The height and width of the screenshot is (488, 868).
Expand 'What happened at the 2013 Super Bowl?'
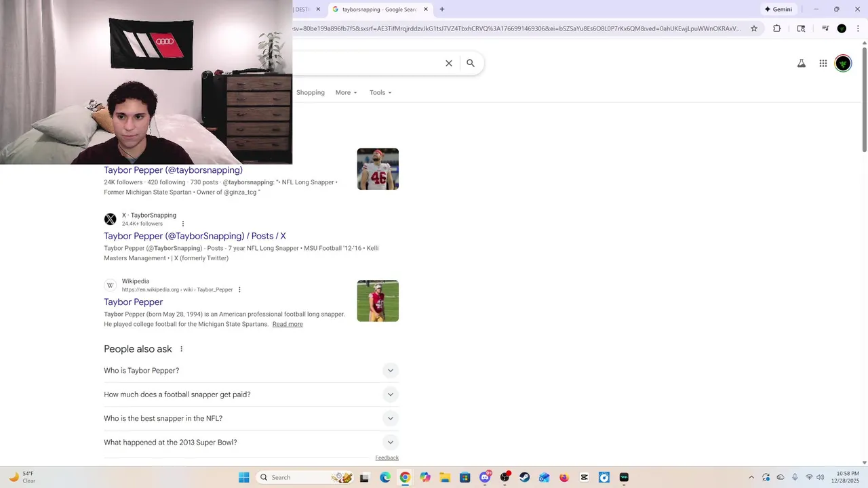[251, 443]
